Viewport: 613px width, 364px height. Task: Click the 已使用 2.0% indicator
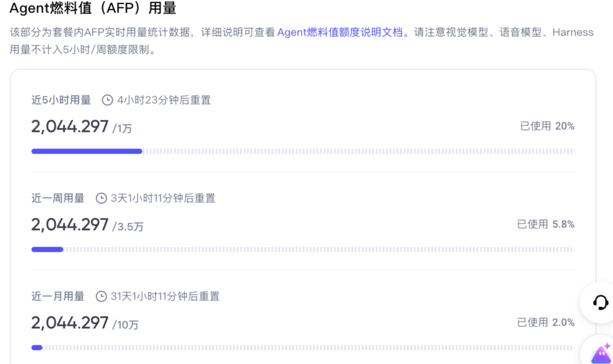click(x=546, y=322)
